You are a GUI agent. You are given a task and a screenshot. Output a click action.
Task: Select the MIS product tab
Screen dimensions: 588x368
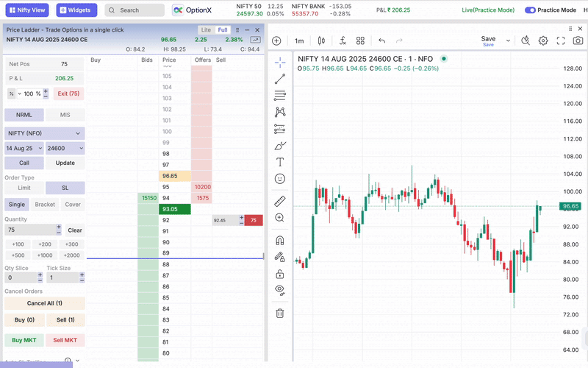(x=65, y=115)
